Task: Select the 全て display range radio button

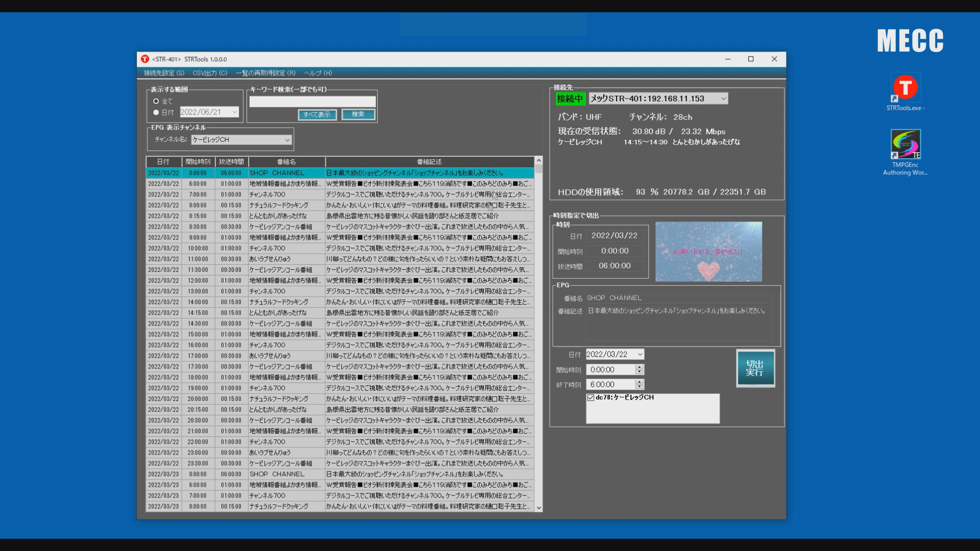Action: click(156, 101)
